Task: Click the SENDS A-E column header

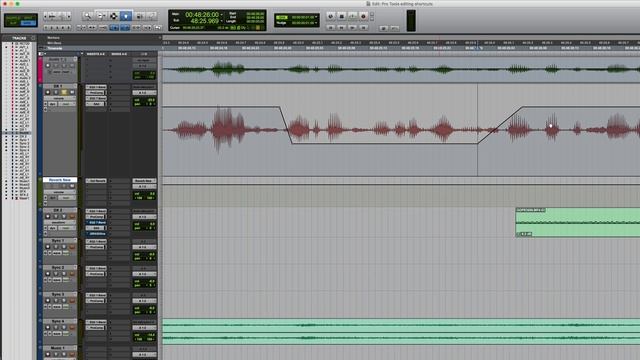Action: pos(119,54)
